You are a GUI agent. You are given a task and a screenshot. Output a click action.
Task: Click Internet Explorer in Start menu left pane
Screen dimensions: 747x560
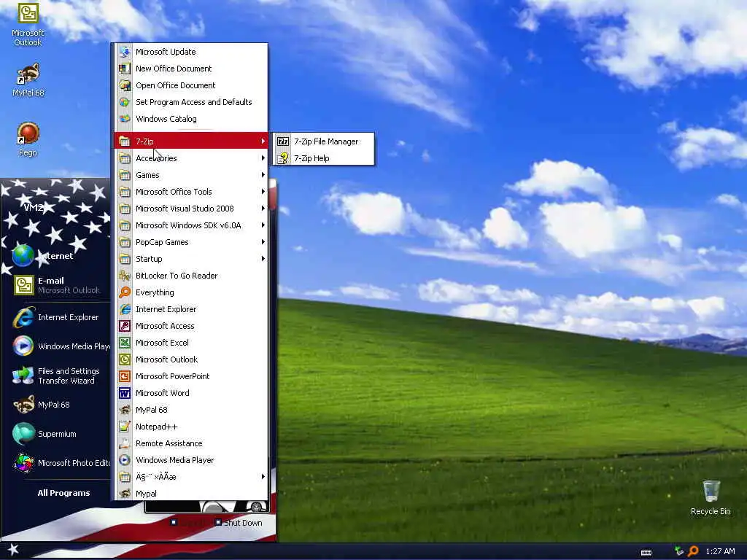click(x=57, y=317)
